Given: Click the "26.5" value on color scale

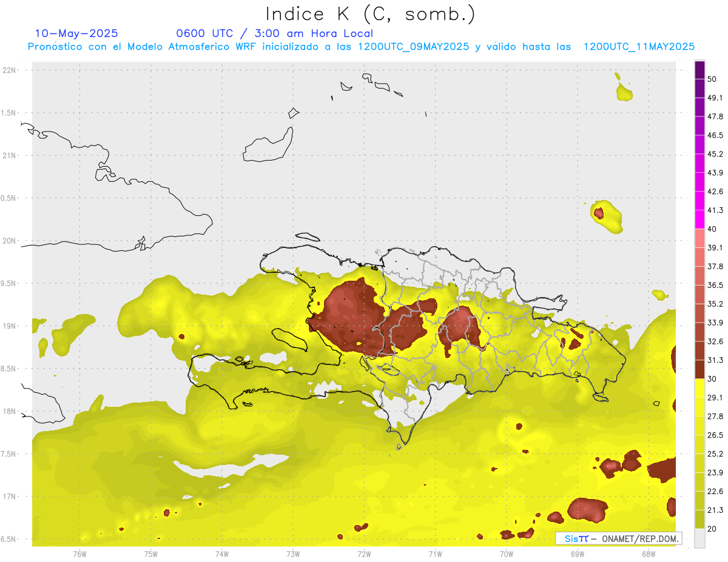Looking at the screenshot, I should click(x=715, y=435).
